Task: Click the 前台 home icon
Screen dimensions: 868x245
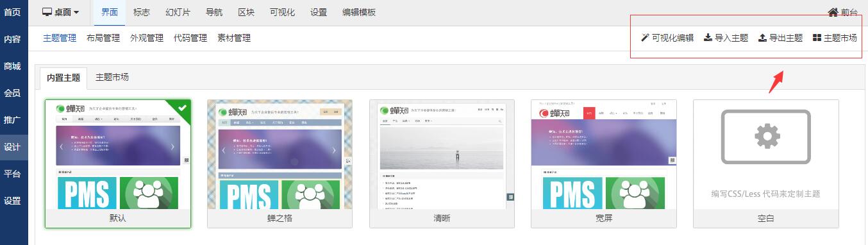Action: point(833,12)
